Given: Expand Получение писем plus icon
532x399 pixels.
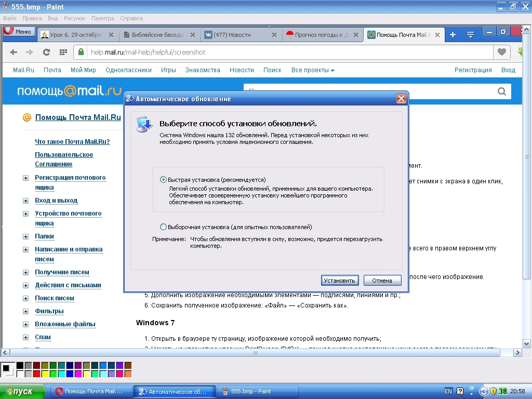Looking at the screenshot, I should [x=26, y=272].
